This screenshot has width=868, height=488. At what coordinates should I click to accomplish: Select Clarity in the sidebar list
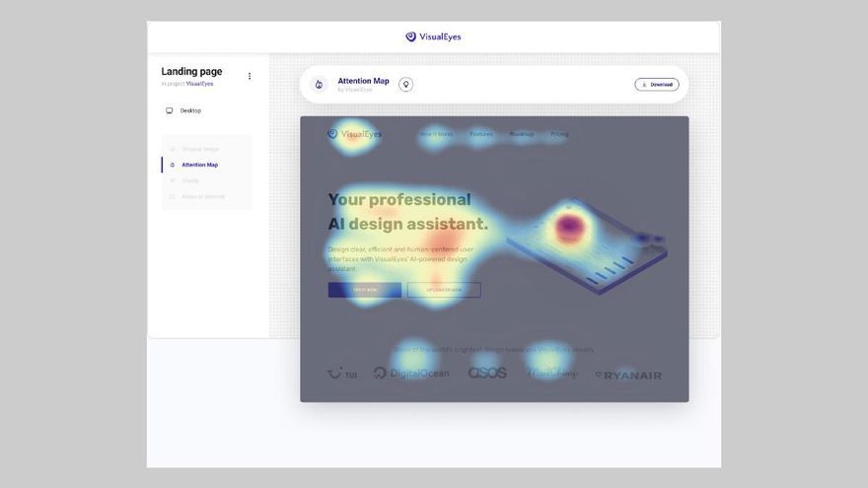coord(189,181)
